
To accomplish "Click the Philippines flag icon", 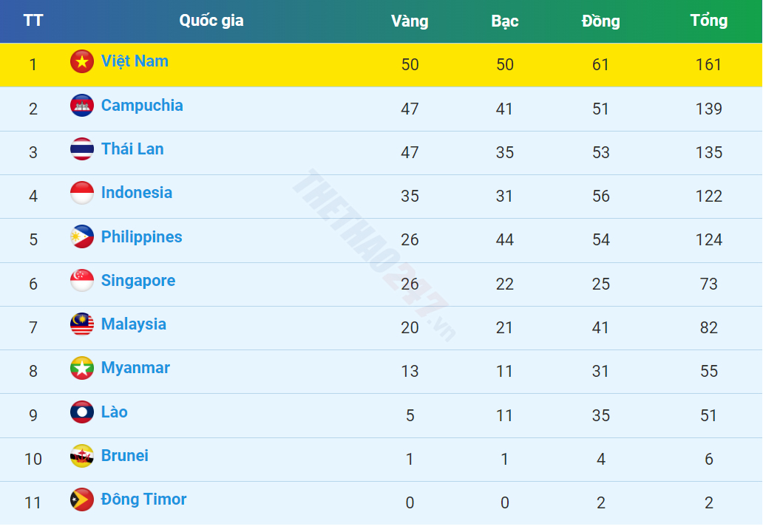I will [82, 236].
